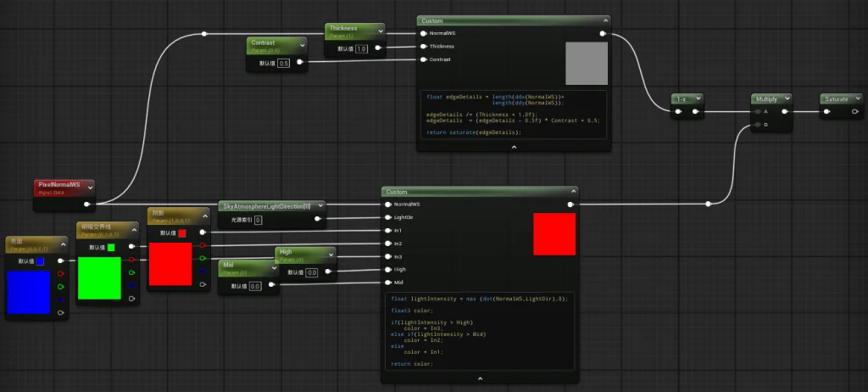Screen dimensions: 868x392
Task: Open the small green default swatch on 明暗交界线
Action: pyautogui.click(x=111, y=247)
